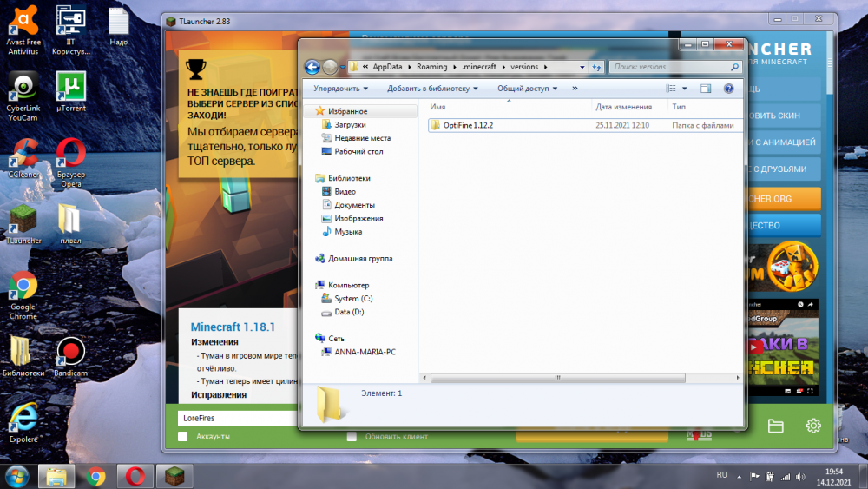Screen dimensions: 868x489
Task: Click the RU language indicator
Action: pyautogui.click(x=721, y=475)
